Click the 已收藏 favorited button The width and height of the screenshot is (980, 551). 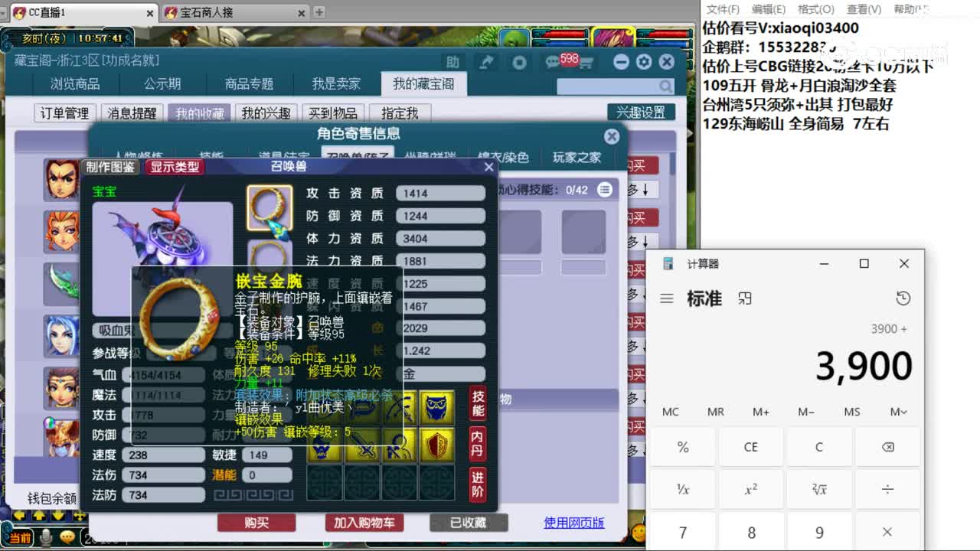(x=468, y=523)
